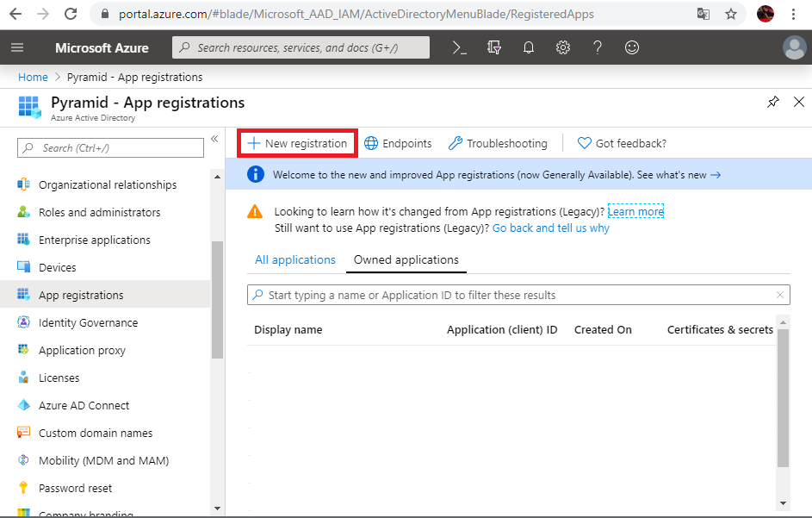Open Enterprise applications in sidebar
Image resolution: width=812 pixels, height=518 pixels.
point(95,240)
